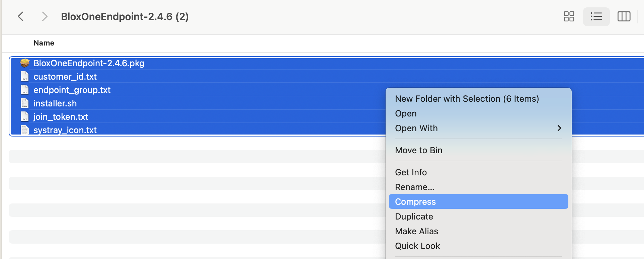Image resolution: width=644 pixels, height=259 pixels.
Task: Click the Forward navigation arrow
Action: point(44,16)
